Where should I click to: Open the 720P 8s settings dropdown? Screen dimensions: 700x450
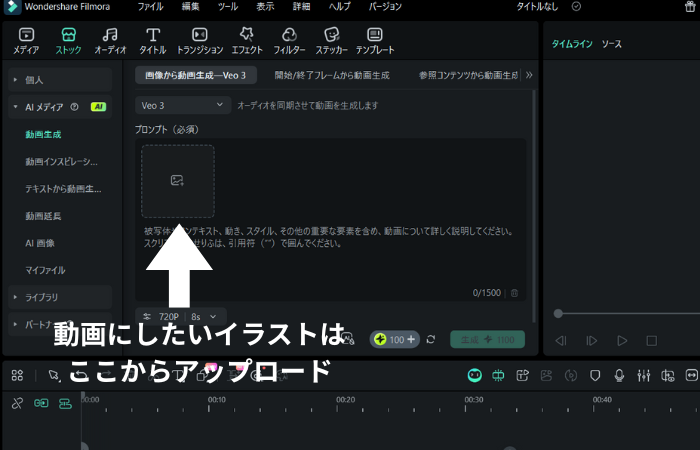[181, 317]
